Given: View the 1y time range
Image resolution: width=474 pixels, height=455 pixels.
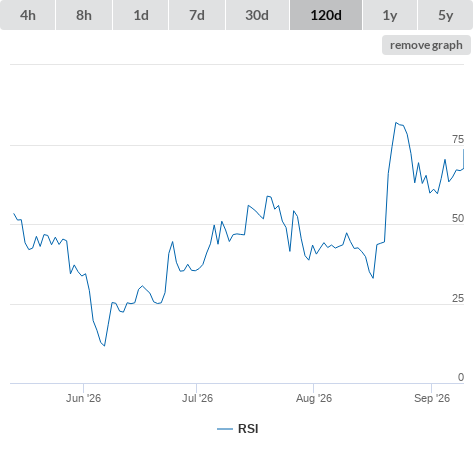Looking at the screenshot, I should [390, 15].
